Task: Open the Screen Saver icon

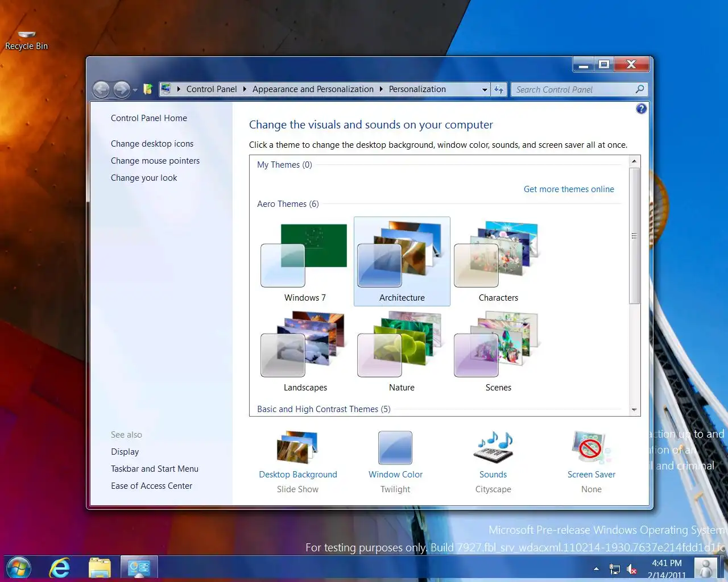Action: (x=591, y=447)
